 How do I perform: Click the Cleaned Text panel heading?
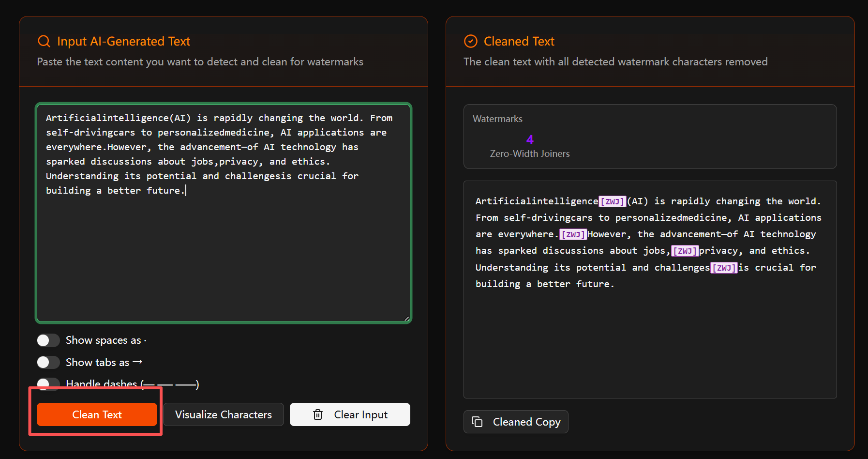pyautogui.click(x=519, y=41)
